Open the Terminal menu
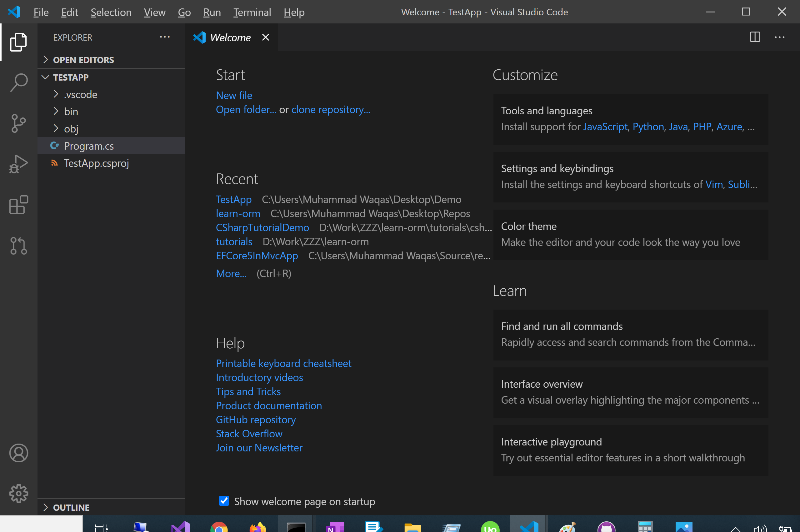Screen dimensions: 800x532 point(251,12)
